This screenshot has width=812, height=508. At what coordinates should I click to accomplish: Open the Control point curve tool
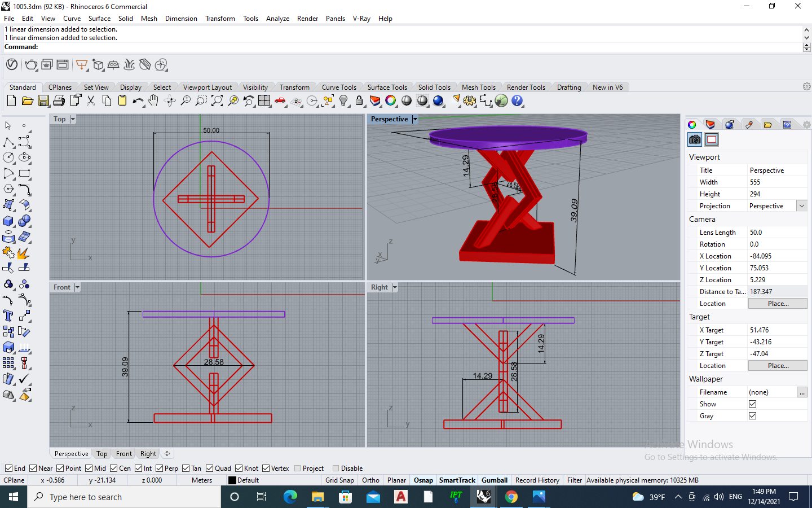point(25,142)
